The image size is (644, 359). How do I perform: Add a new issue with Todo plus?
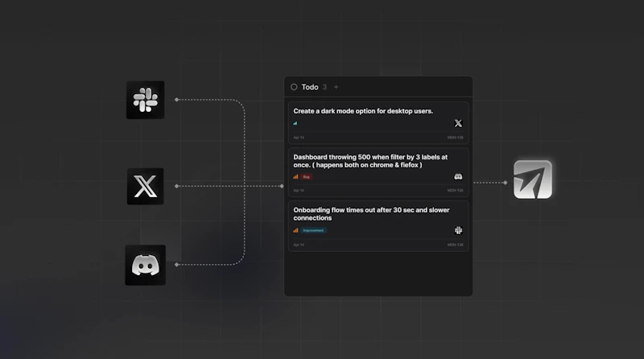point(336,87)
